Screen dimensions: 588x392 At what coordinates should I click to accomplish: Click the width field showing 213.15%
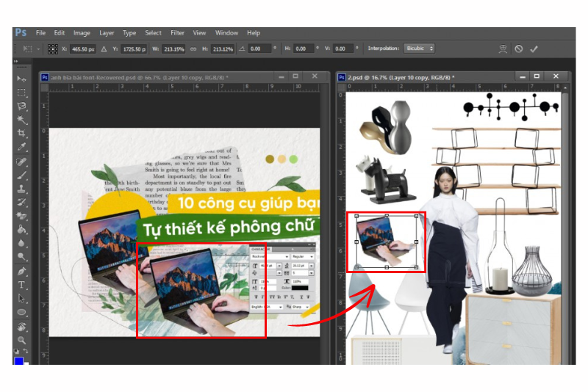[x=173, y=49]
